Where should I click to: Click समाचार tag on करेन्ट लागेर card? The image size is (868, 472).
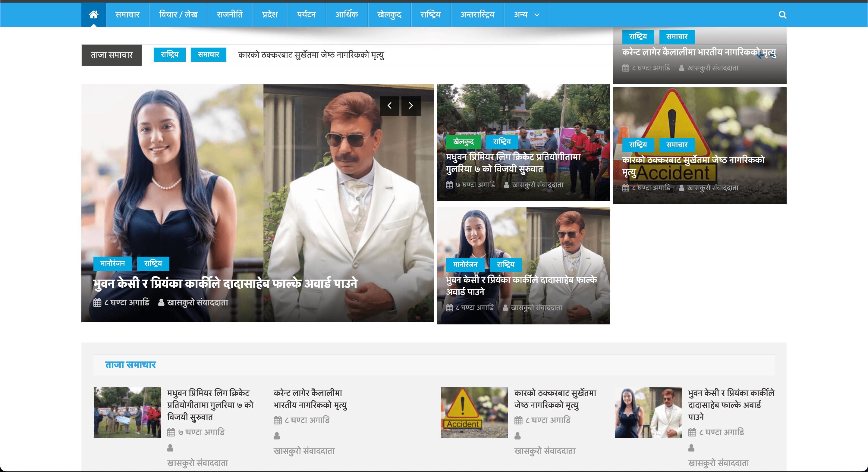point(677,37)
